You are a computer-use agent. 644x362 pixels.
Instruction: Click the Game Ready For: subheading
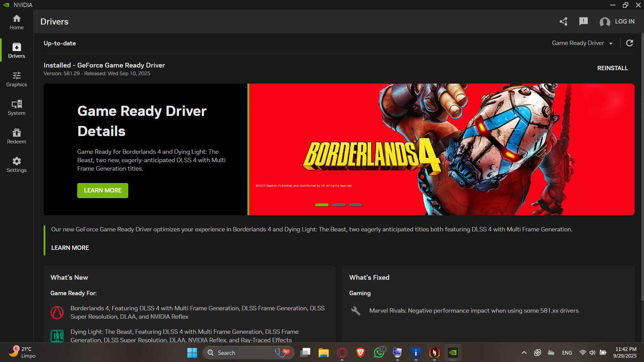[74, 293]
